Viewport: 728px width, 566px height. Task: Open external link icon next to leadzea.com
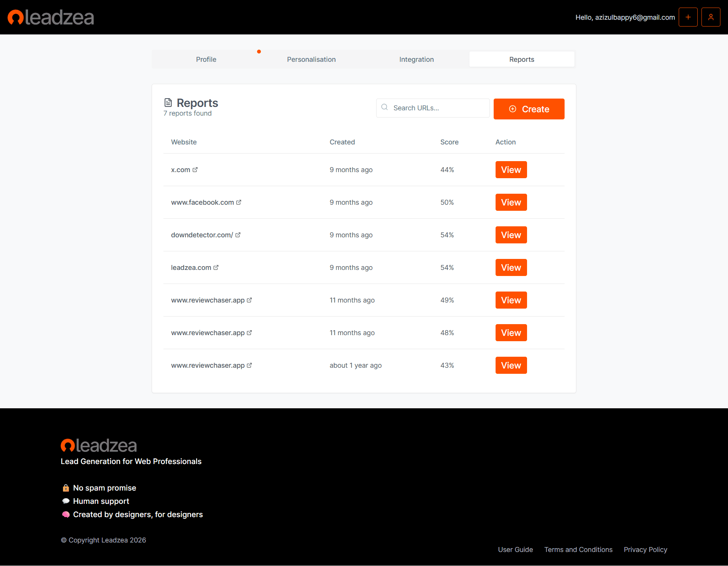point(216,268)
